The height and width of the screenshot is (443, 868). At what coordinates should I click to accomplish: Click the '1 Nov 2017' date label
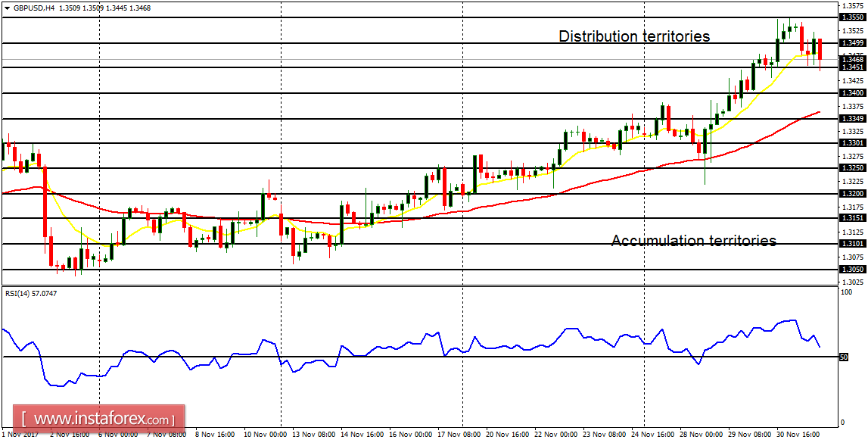click(x=19, y=435)
